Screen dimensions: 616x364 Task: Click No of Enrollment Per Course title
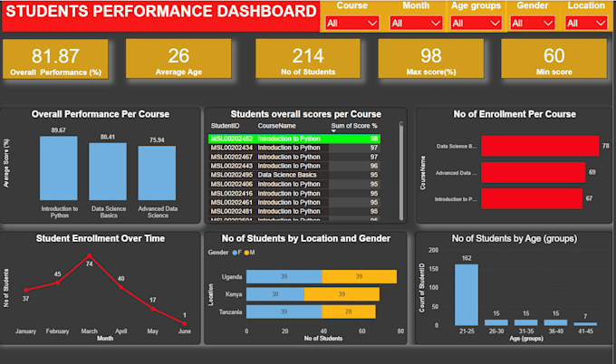pos(515,114)
